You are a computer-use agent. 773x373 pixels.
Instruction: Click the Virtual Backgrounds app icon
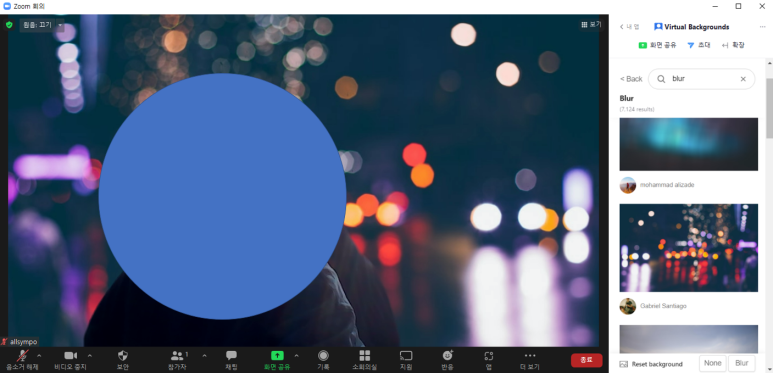(x=658, y=27)
